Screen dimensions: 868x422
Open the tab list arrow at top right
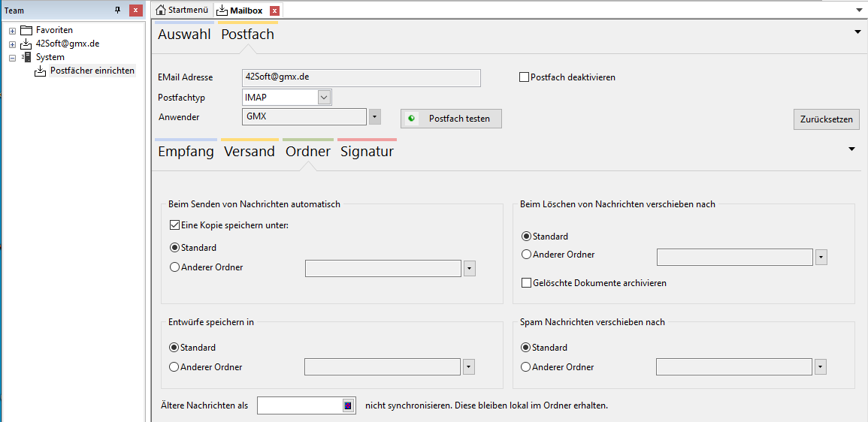(x=858, y=10)
